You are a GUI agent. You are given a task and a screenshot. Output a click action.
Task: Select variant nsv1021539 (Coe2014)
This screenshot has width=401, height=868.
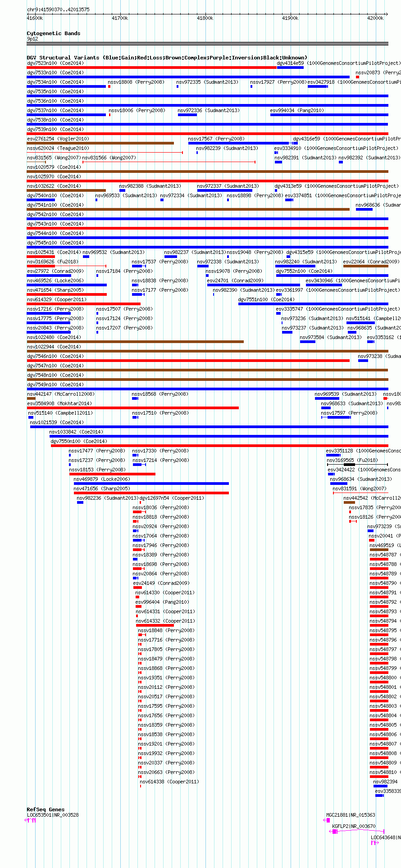click(x=57, y=422)
